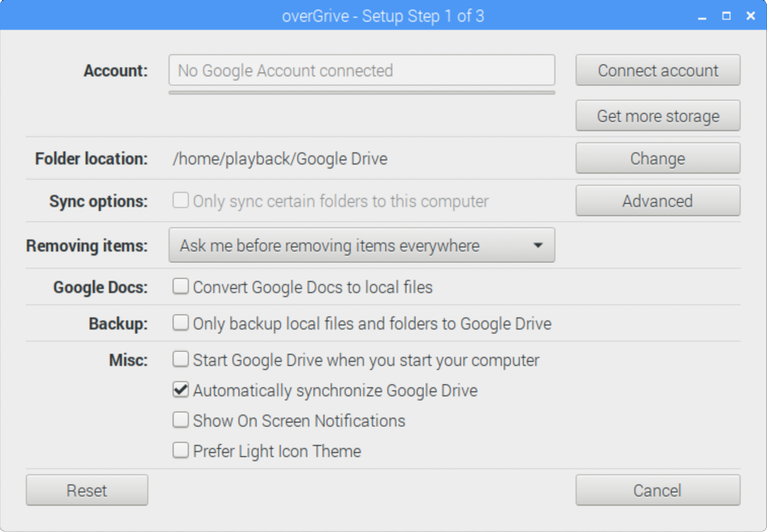The image size is (767, 532).
Task: Maximize the overGrive setup window
Action: 726,16
